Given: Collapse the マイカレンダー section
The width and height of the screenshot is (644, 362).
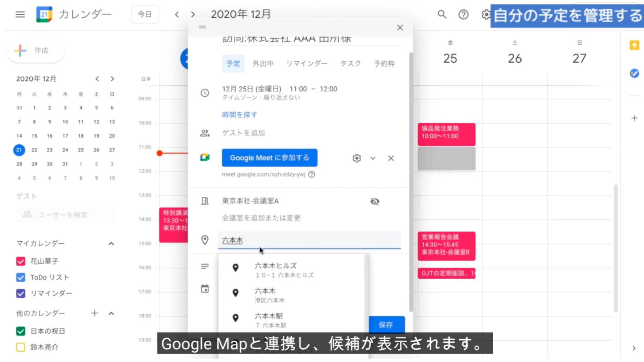Looking at the screenshot, I should [x=111, y=244].
